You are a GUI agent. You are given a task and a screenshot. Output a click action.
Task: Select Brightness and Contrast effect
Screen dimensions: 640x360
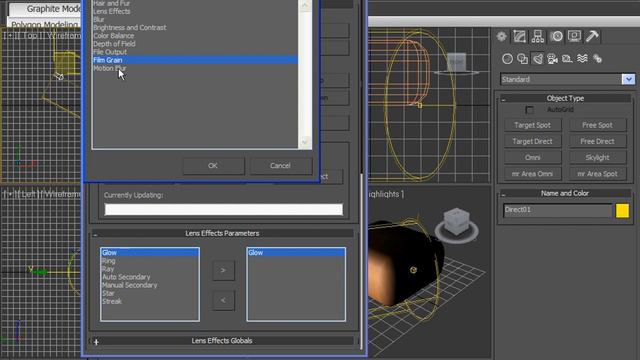point(130,28)
